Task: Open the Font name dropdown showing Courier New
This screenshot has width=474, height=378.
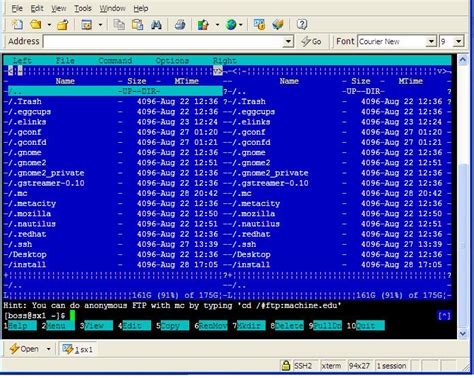Action: (431, 42)
